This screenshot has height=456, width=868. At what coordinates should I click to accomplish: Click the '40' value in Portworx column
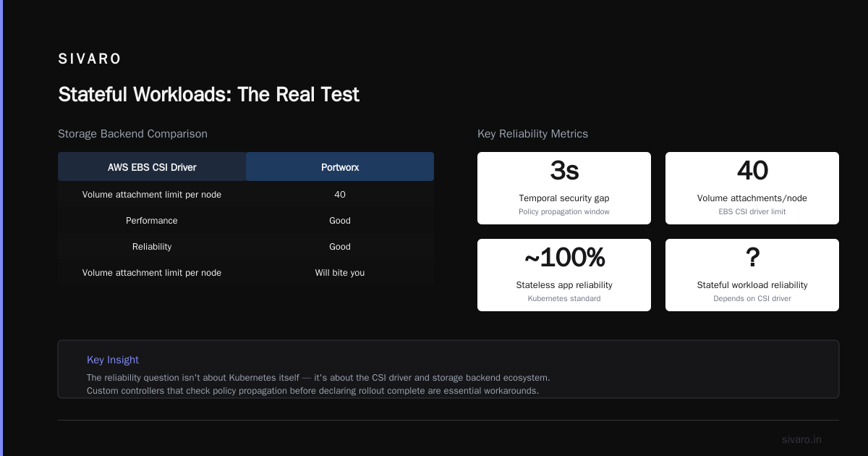coord(340,194)
